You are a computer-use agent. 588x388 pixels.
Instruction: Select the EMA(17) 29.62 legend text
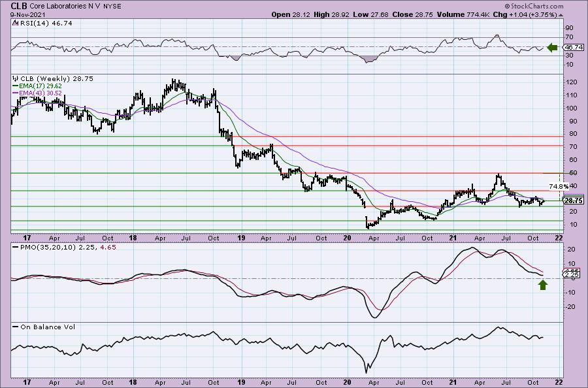click(41, 86)
